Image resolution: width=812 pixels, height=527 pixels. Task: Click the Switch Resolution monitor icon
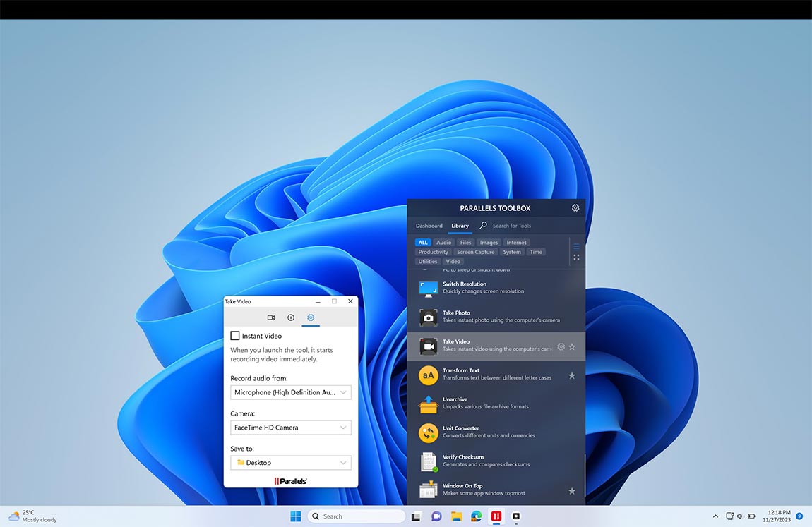point(428,288)
